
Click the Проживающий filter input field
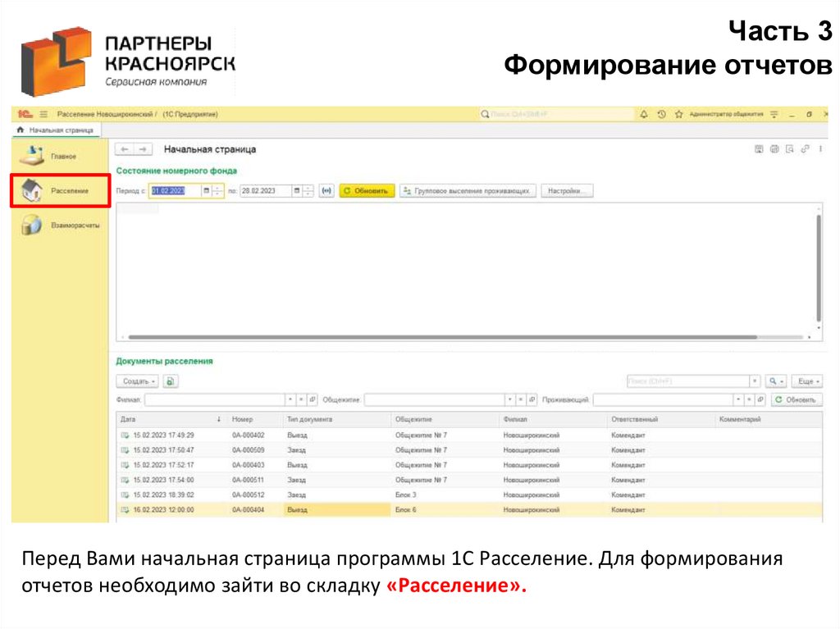point(663,399)
